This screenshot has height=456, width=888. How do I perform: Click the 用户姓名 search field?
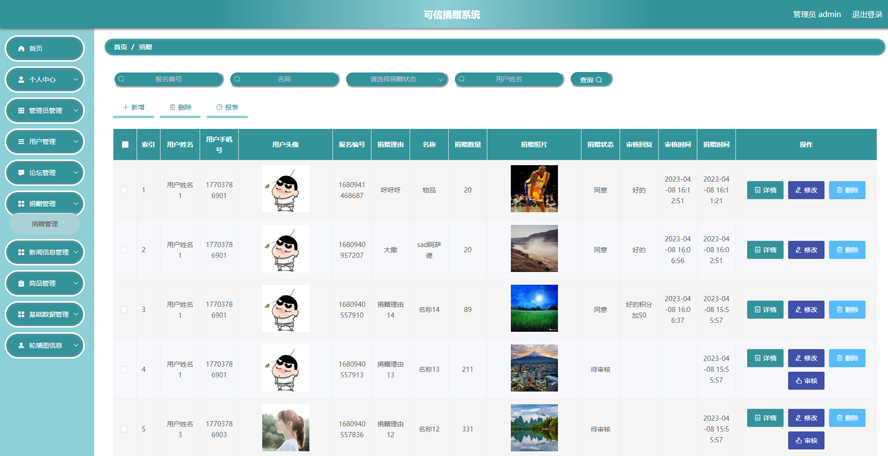509,80
